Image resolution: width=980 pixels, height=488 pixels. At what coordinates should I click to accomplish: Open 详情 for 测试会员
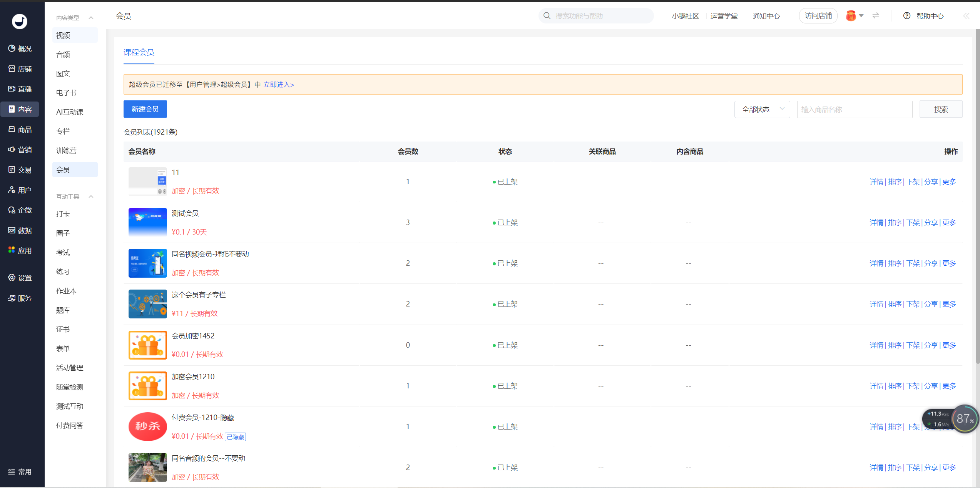point(876,223)
